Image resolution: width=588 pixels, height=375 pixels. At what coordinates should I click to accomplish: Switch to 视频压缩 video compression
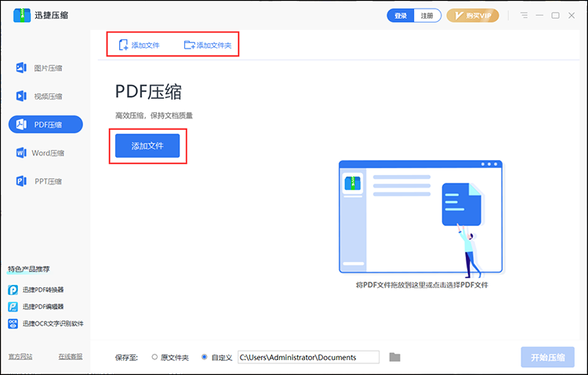(45, 96)
